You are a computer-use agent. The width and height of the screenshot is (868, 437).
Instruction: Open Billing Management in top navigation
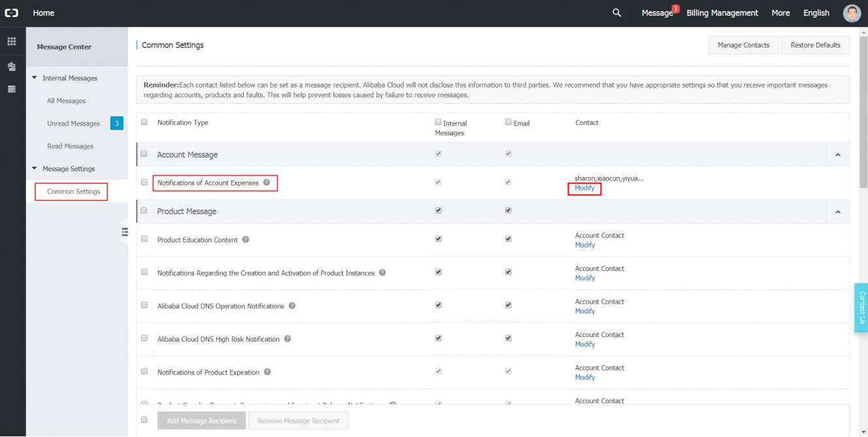(x=722, y=13)
